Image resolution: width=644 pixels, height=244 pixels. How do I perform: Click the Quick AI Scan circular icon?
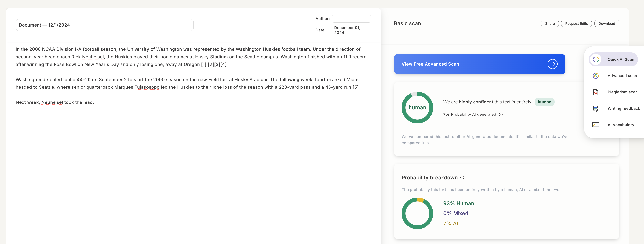pos(595,59)
